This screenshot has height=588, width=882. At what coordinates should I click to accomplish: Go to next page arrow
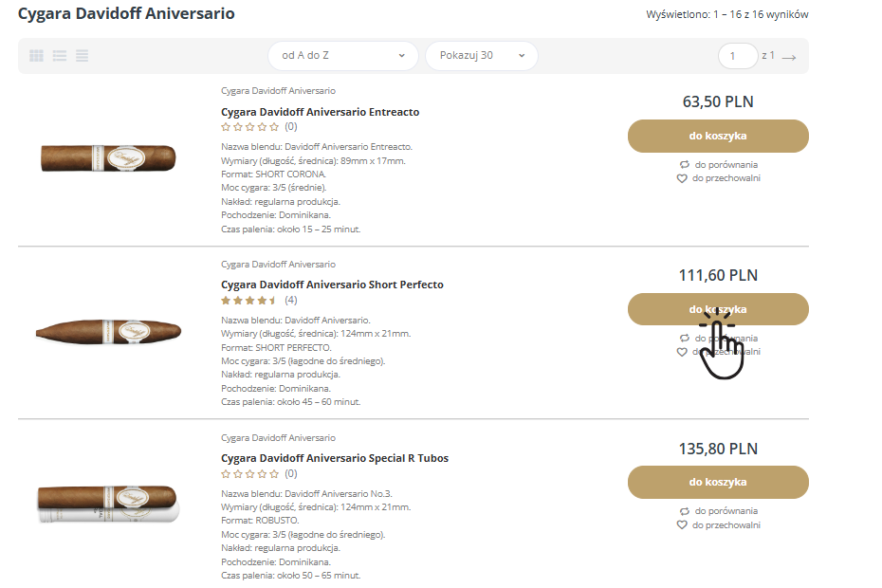pos(788,57)
